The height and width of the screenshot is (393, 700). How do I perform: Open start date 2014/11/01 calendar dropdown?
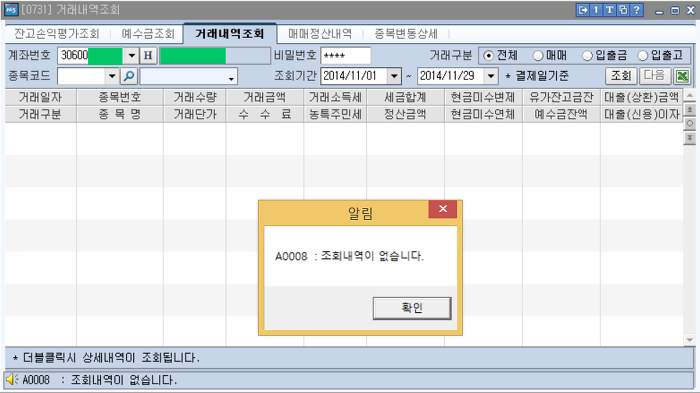pos(394,76)
